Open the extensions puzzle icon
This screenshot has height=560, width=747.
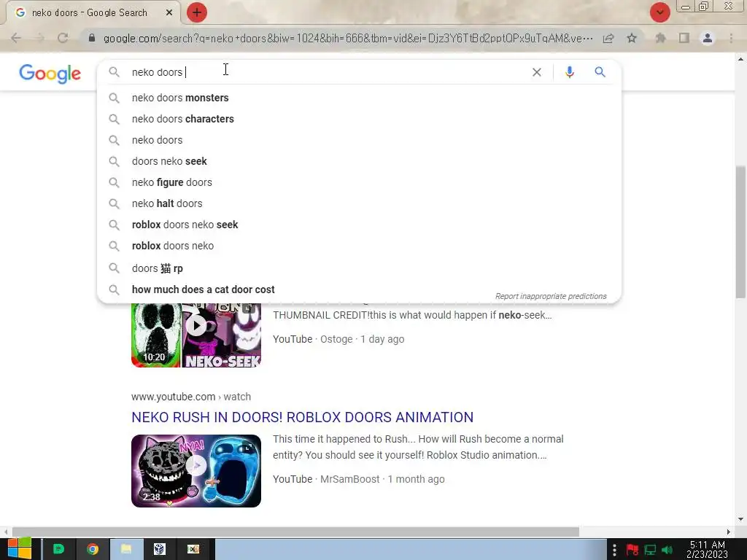[x=660, y=38]
